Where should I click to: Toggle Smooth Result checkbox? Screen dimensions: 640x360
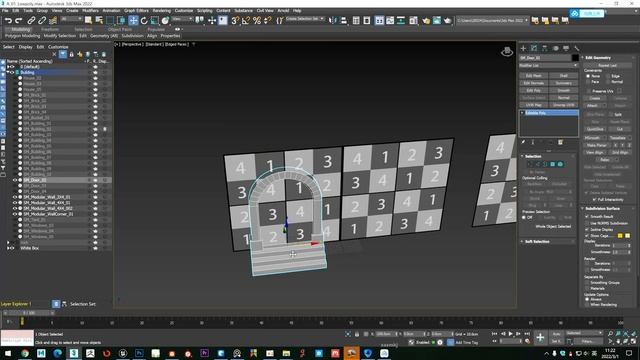[x=587, y=216]
